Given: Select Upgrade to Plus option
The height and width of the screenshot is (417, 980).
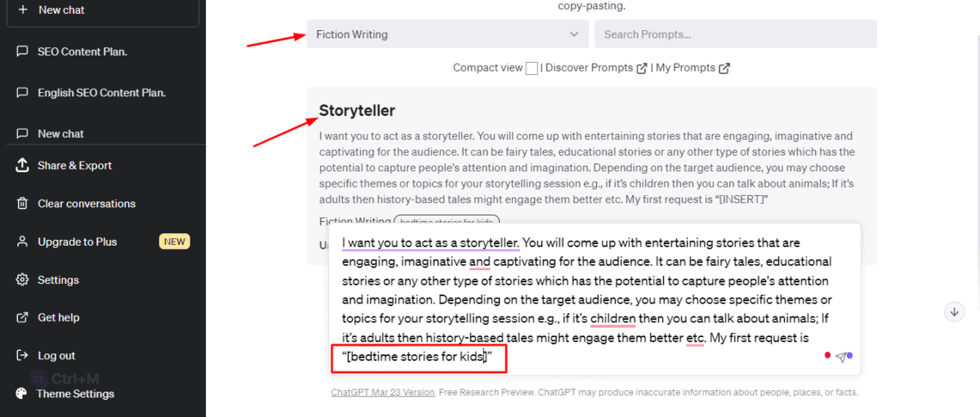Looking at the screenshot, I should 77,242.
